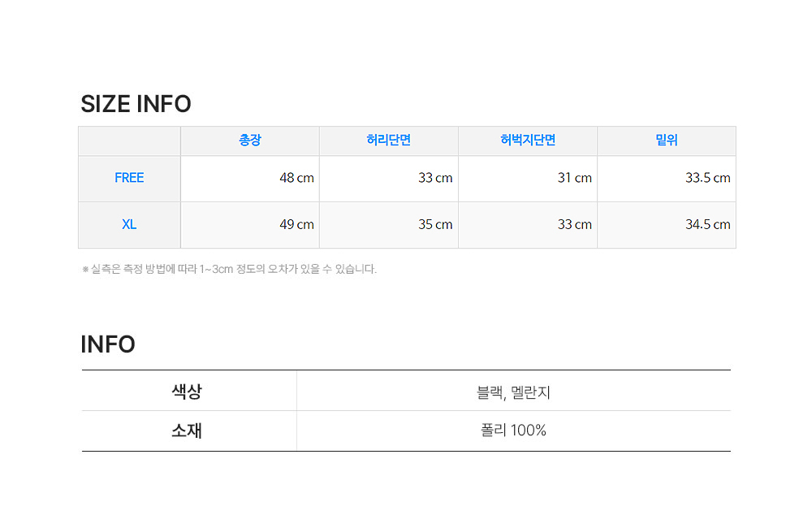The height and width of the screenshot is (528, 812).
Task: Click the 소재 row label
Action: coord(187,431)
